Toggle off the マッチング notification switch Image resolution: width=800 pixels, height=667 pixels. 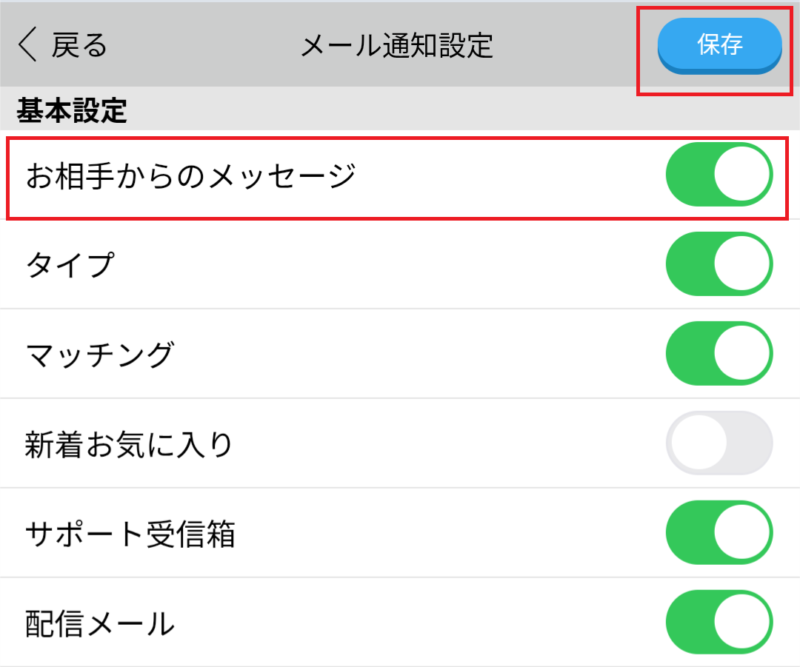pos(719,354)
